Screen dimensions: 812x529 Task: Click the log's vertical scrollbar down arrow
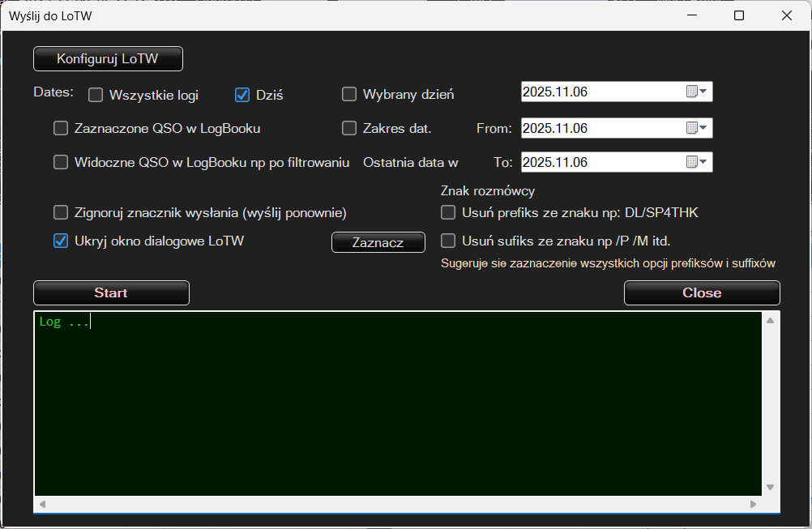pyautogui.click(x=770, y=487)
